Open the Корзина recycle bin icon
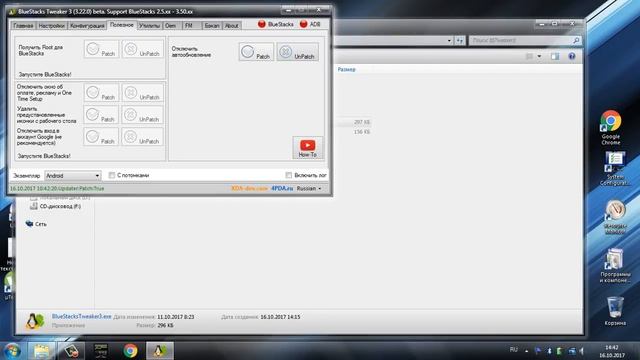Viewport: 640px width, 360px height. (615, 311)
